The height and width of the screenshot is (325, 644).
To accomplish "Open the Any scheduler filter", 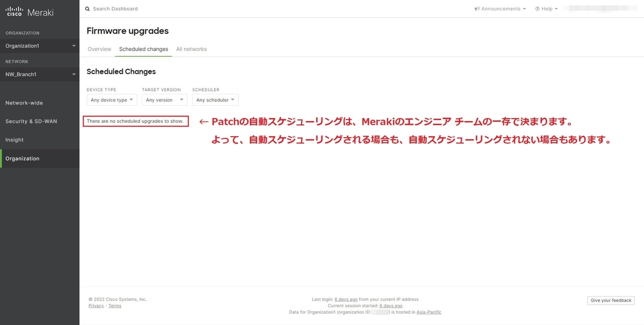I will [x=215, y=100].
